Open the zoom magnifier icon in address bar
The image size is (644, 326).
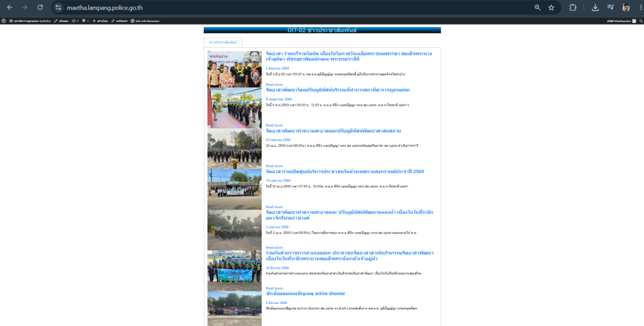click(537, 8)
